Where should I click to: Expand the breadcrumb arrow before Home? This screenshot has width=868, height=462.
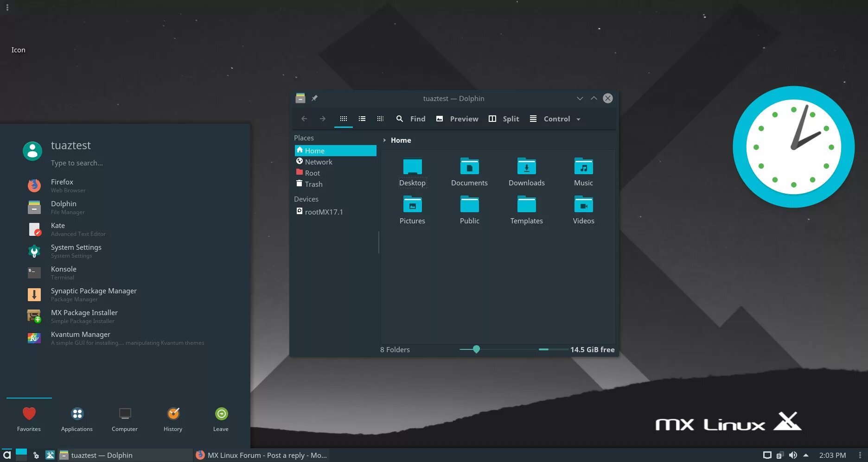coord(384,140)
